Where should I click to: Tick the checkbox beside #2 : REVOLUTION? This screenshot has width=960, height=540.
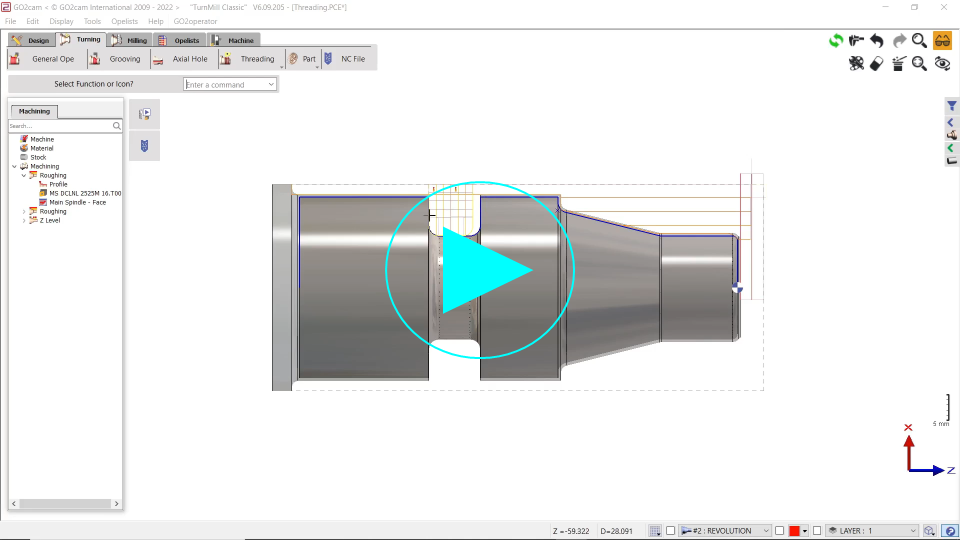671,531
